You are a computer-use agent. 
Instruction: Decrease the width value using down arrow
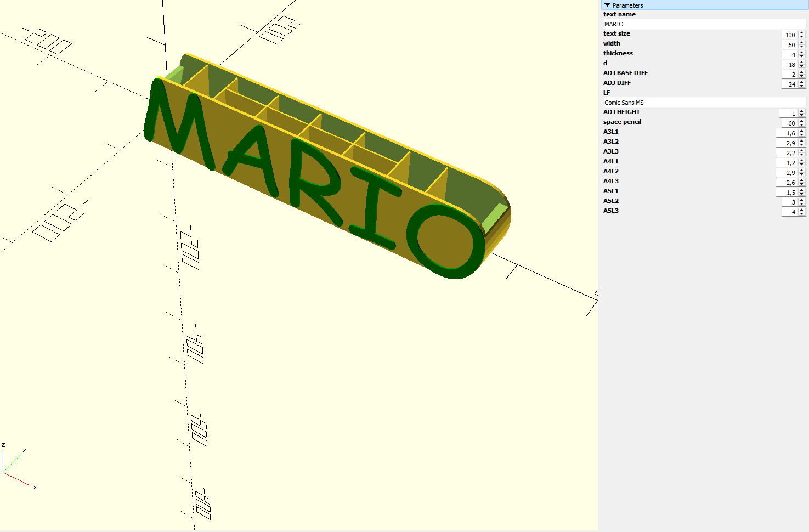click(802, 47)
